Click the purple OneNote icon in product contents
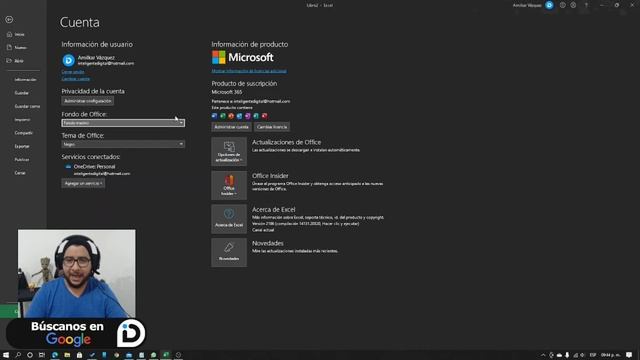The height and width of the screenshot is (360, 640). pyautogui.click(x=248, y=116)
